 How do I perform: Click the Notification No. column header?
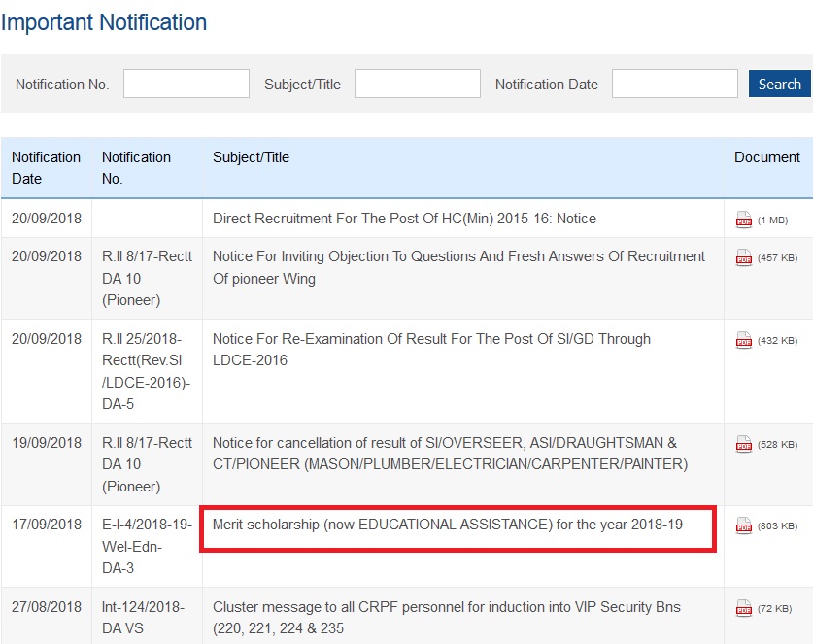click(136, 167)
